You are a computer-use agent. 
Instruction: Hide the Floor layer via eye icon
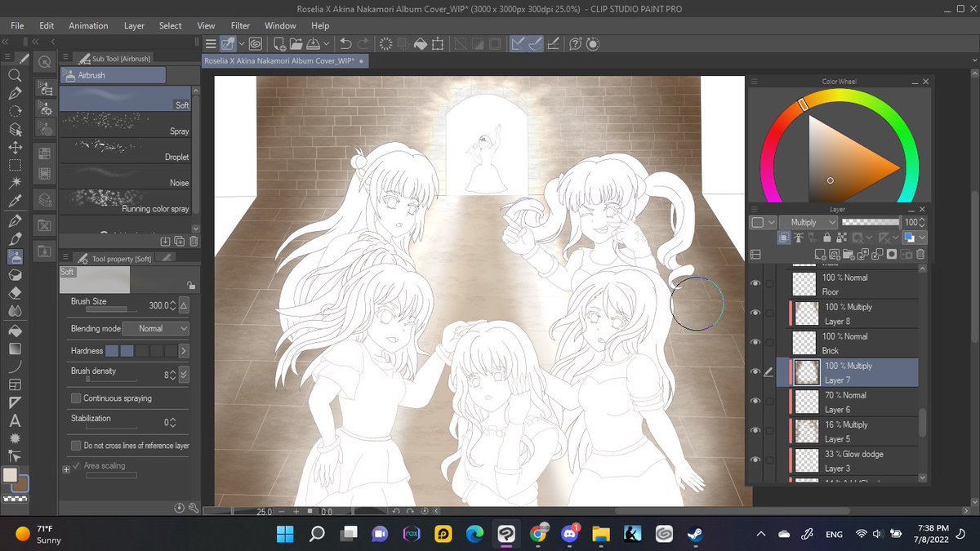(755, 283)
